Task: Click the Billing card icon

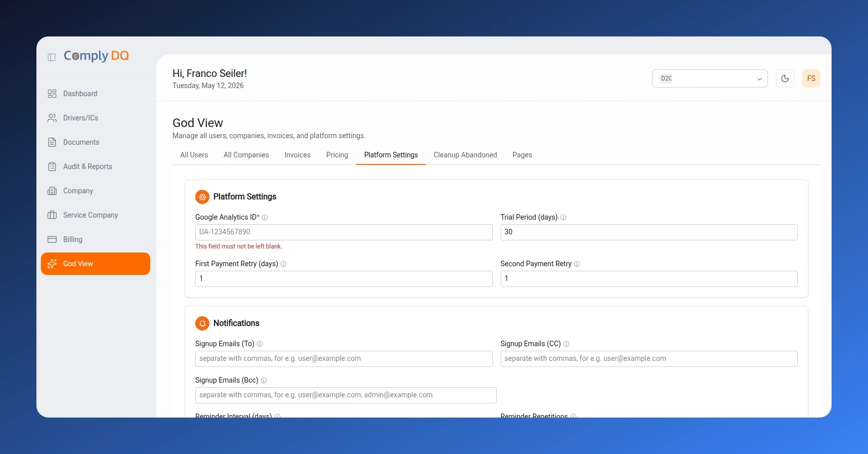Action: click(52, 239)
